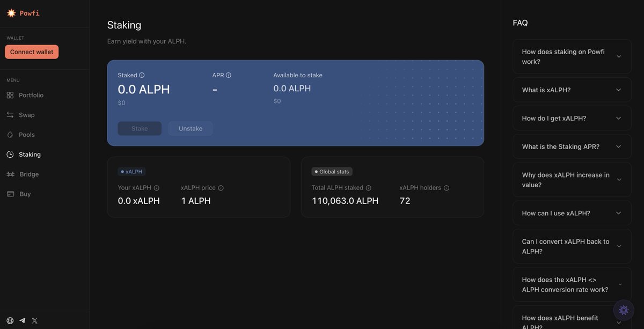Screen dimensions: 644x329
Task: Click the Buy card icon
Action: pos(10,194)
